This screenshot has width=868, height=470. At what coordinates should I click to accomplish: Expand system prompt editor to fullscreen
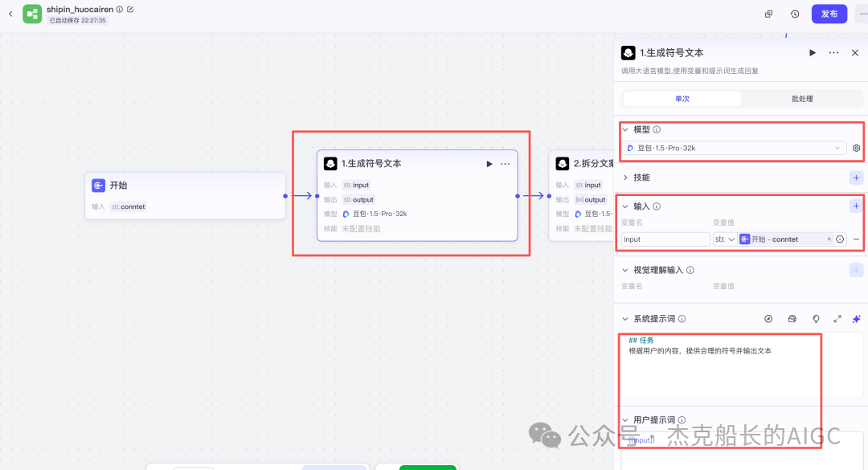coord(837,319)
